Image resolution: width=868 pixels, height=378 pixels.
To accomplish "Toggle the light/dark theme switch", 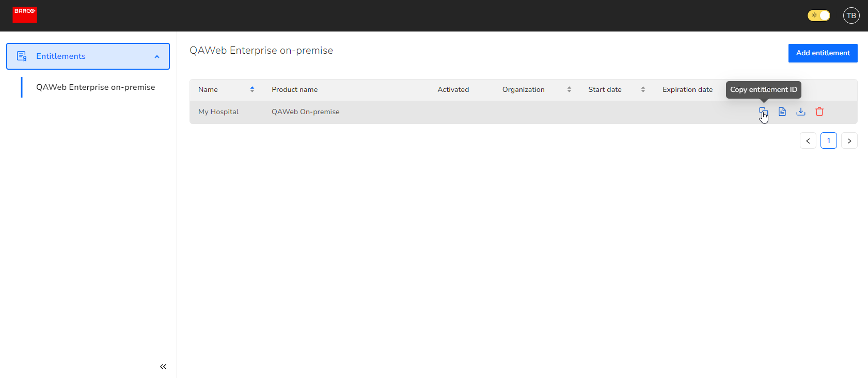I will [818, 15].
